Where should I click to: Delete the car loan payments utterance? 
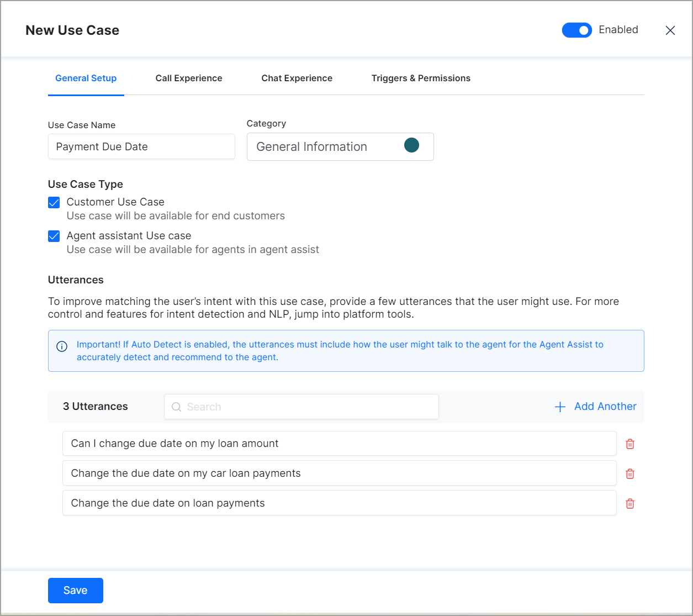click(x=629, y=474)
